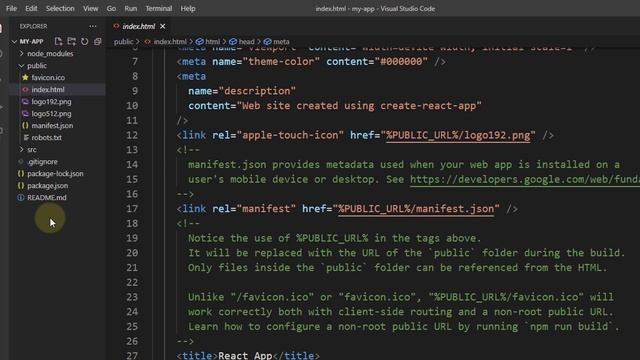The height and width of the screenshot is (360, 640).
Task: Open manifest.json file
Action: (x=52, y=126)
